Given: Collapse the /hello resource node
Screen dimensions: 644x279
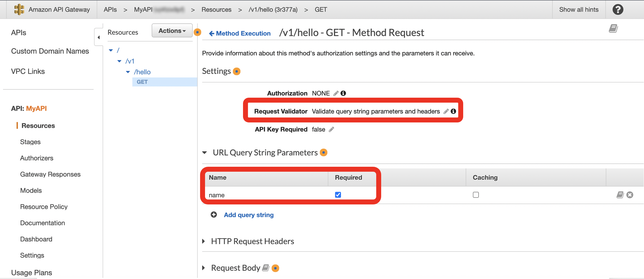Looking at the screenshot, I should click(128, 72).
